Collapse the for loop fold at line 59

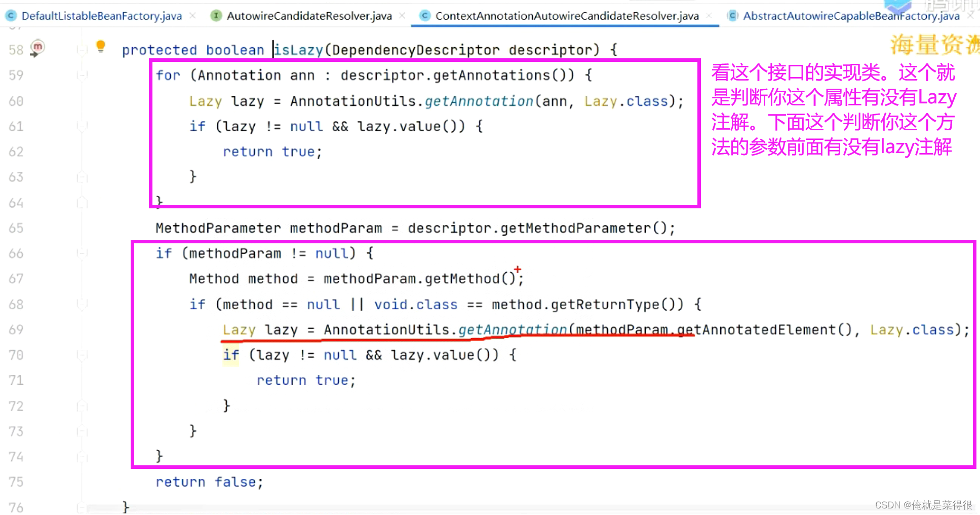82,75
